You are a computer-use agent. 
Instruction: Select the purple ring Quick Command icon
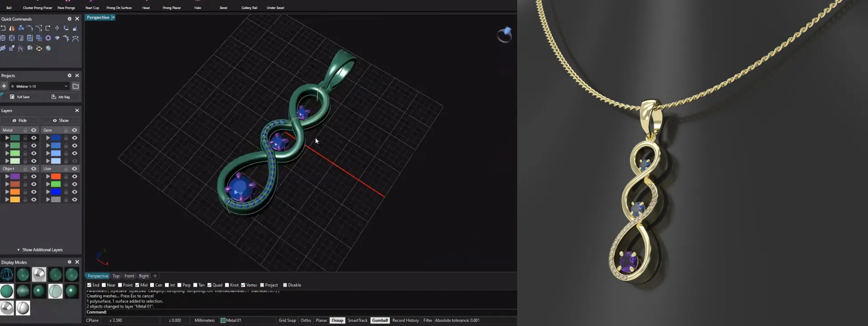pos(48,38)
